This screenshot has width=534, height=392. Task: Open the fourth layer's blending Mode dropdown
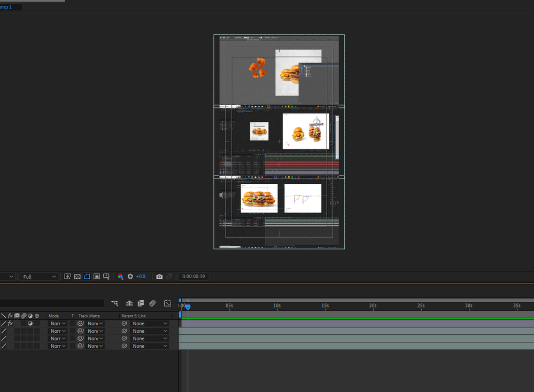click(58, 346)
